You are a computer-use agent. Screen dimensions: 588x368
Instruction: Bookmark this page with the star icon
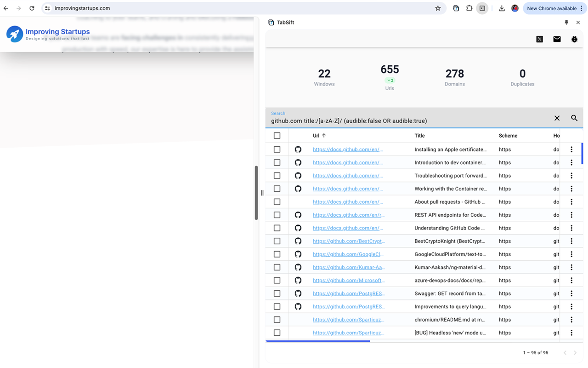click(x=438, y=8)
